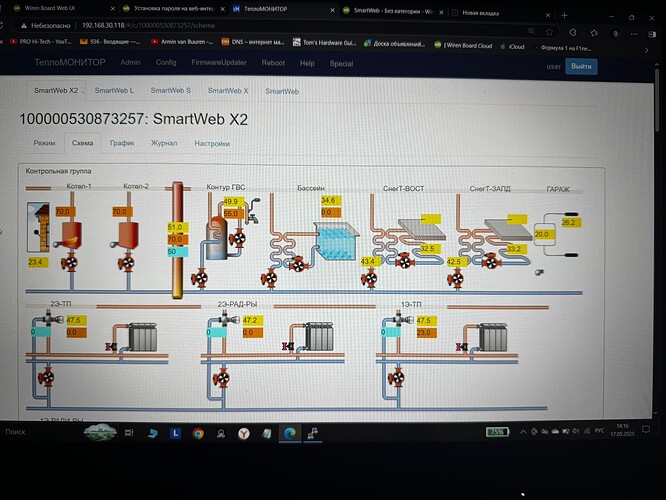Select the pump below Котел-2 boiler
Image resolution: width=666 pixels, height=500 pixels.
[x=127, y=263]
